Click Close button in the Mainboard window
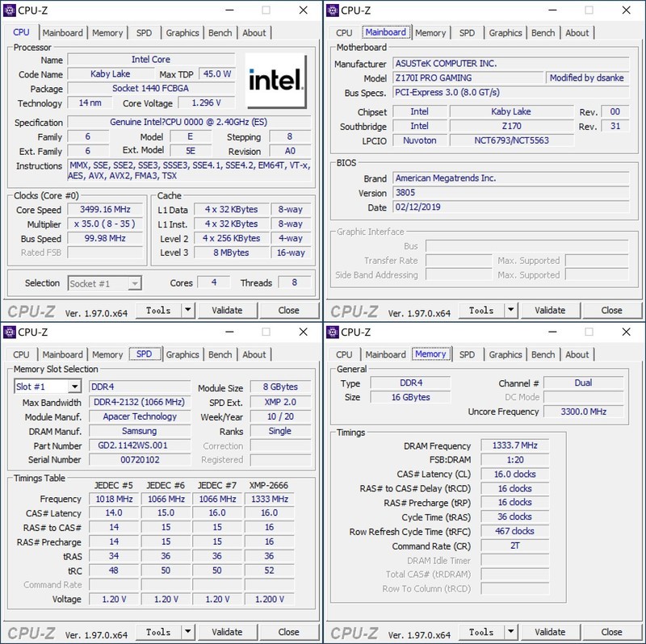Viewport: 646px width, 644px height. [x=611, y=310]
